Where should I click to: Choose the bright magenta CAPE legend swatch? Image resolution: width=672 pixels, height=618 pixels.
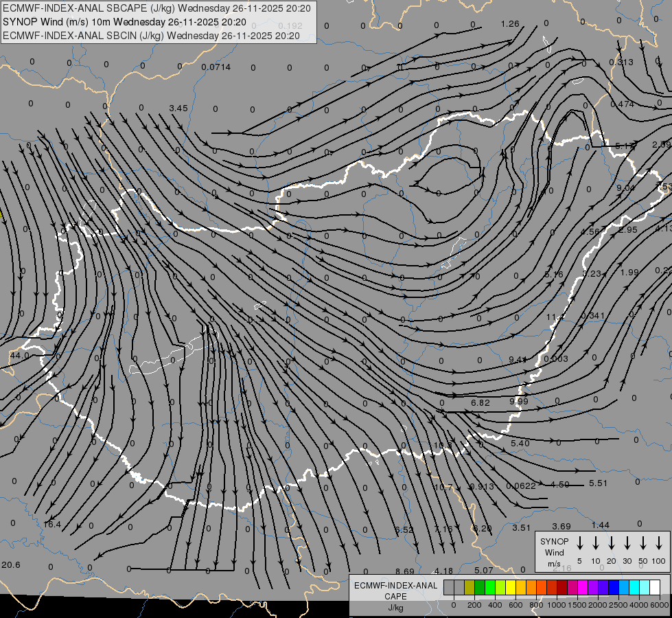tap(583, 587)
